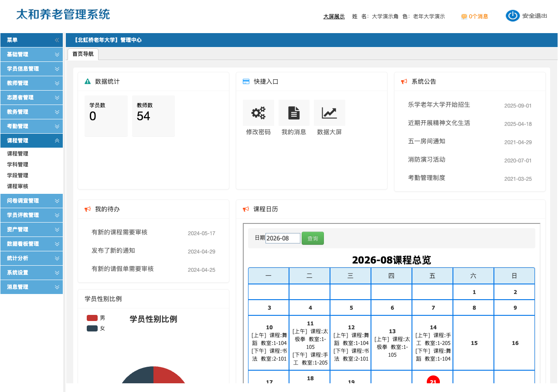Expand the 教师管理 menu section

coord(31,83)
